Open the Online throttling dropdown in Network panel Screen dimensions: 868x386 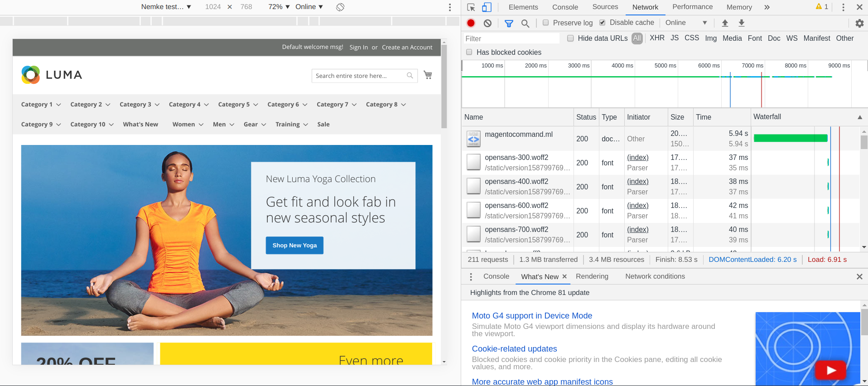click(685, 23)
